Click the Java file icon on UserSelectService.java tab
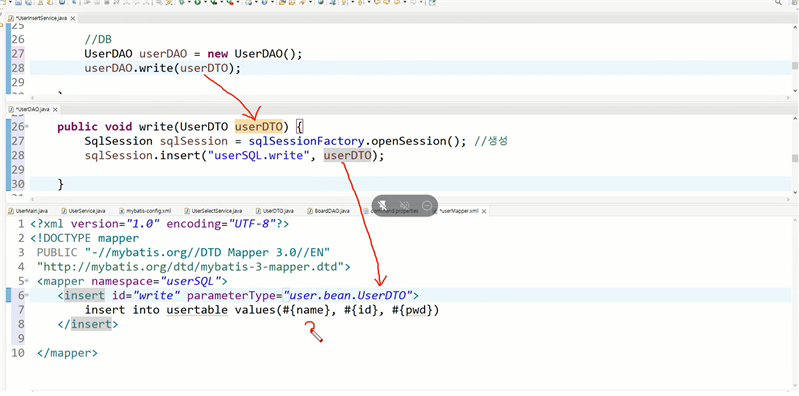This screenshot has width=799, height=396. (187, 210)
